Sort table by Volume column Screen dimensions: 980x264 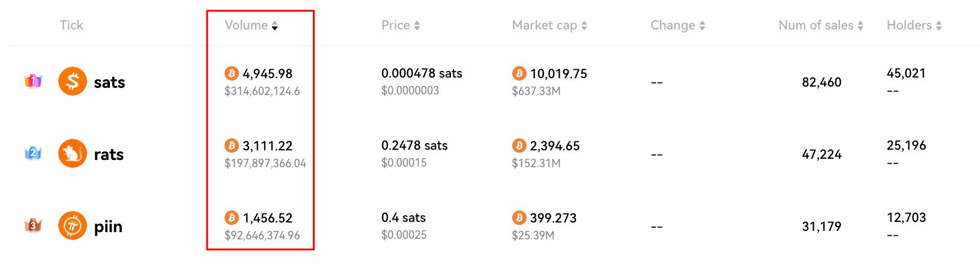click(x=251, y=25)
